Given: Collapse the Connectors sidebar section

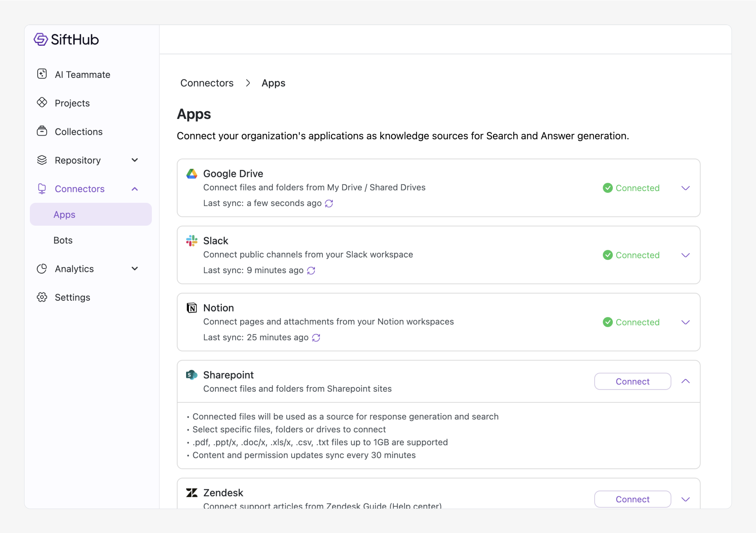Looking at the screenshot, I should click(x=135, y=189).
